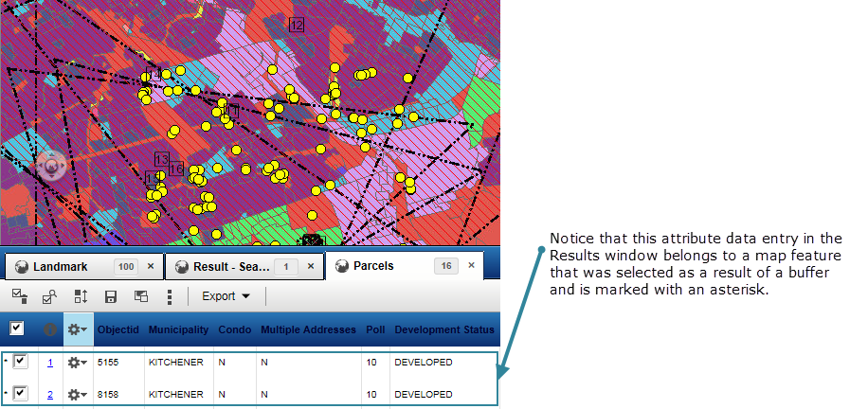The image size is (868, 409).
Task: Click the sort results toolbar icon
Action: 81,296
